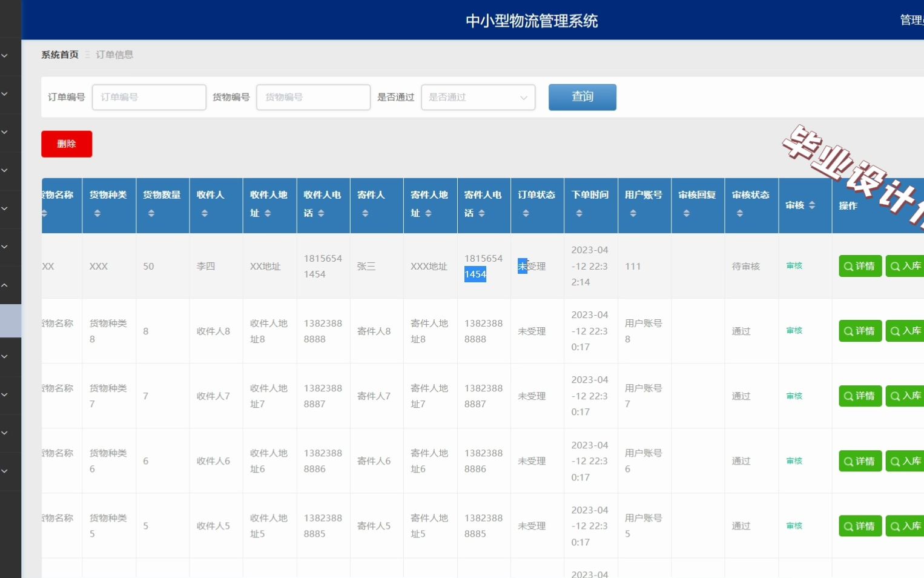
Task: Open 审核 link for the pending 待审核 order
Action: pyautogui.click(x=794, y=265)
